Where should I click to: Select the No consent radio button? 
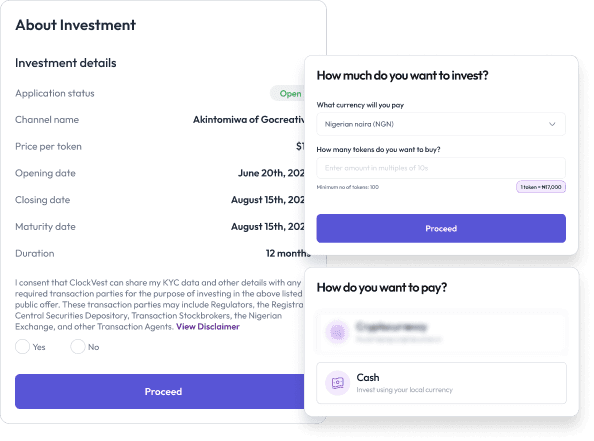point(78,347)
